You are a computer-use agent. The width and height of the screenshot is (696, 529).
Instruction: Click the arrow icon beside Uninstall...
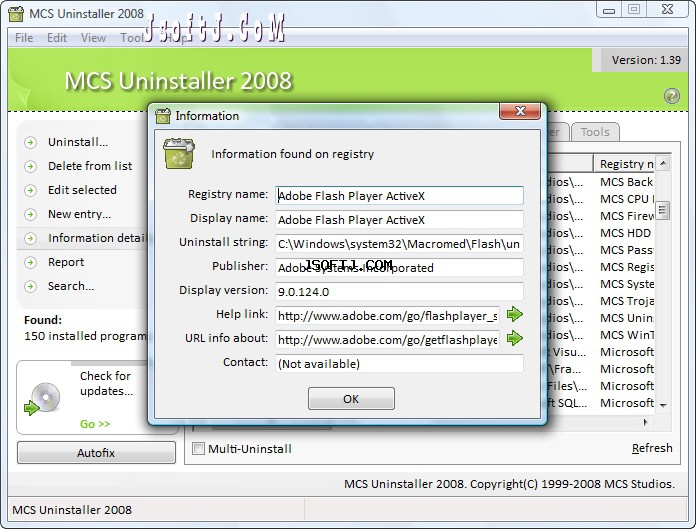click(x=30, y=142)
